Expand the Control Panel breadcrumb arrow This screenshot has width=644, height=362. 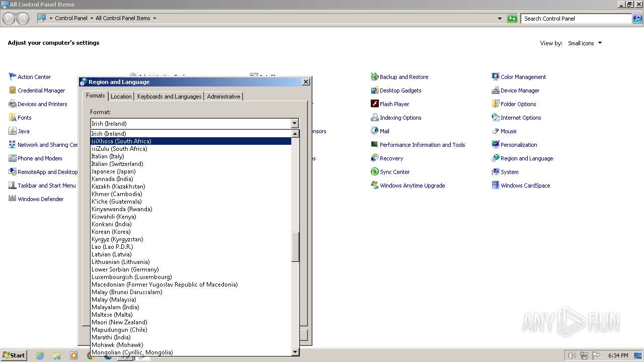(x=92, y=18)
